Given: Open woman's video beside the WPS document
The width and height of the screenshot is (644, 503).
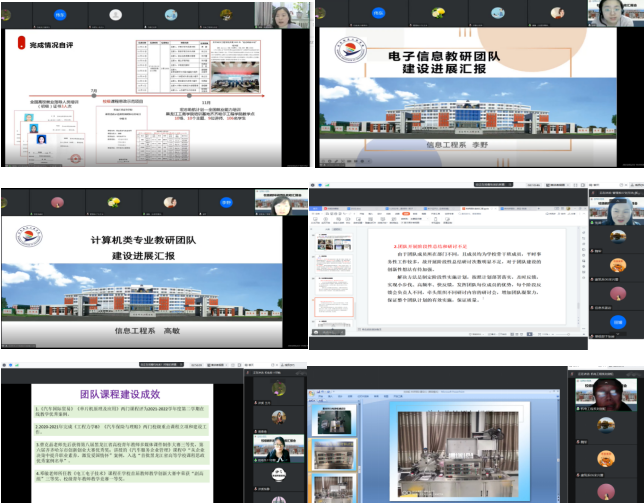Looking at the screenshot, I should [614, 212].
